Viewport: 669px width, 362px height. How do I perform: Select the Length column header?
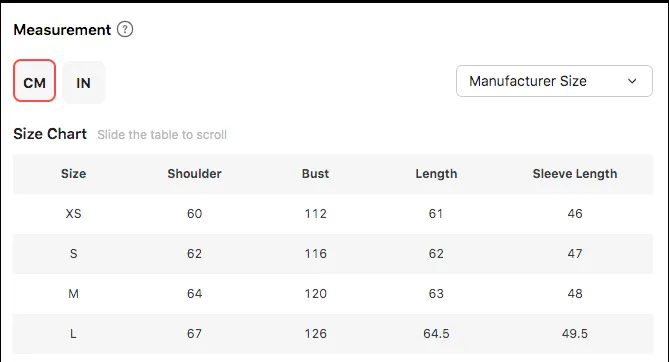436,174
